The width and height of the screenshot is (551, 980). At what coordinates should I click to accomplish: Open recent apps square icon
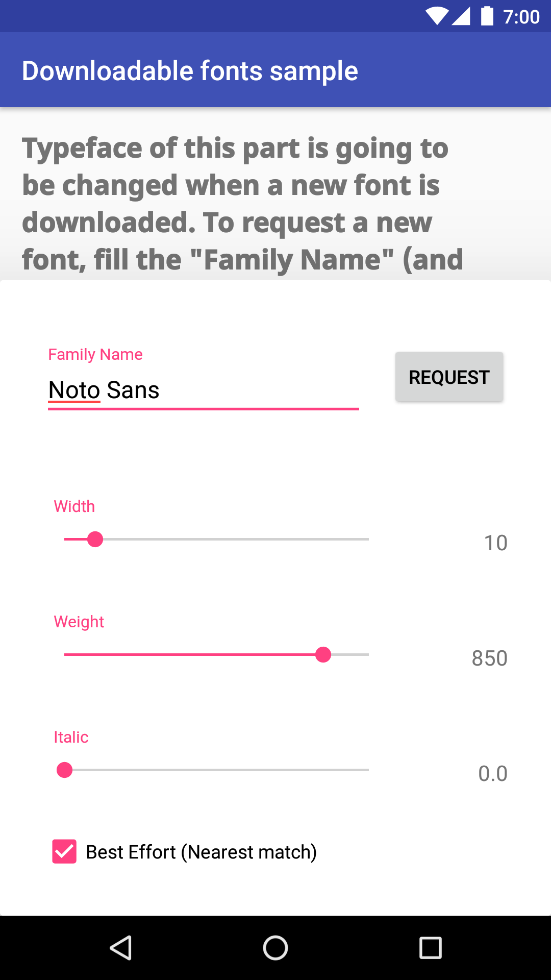(430, 948)
